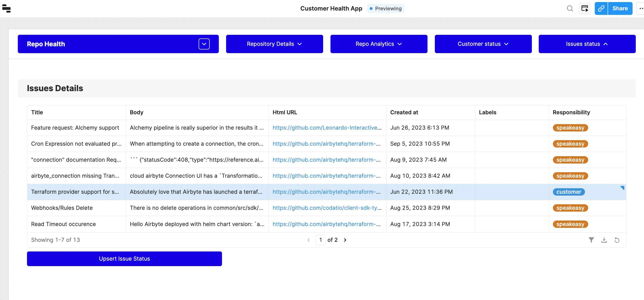
Task: Click edited-cell corner marker in customer row
Action: click(622, 188)
